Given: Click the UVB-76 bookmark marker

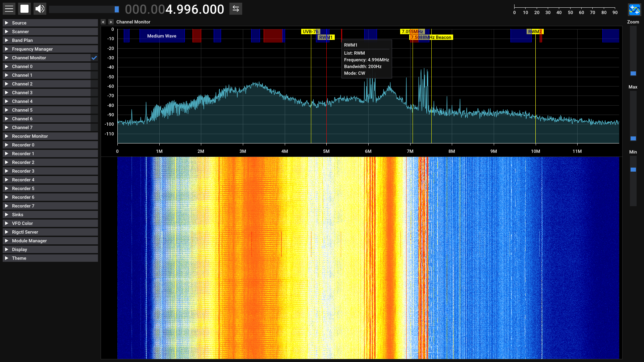Looking at the screenshot, I should (310, 32).
